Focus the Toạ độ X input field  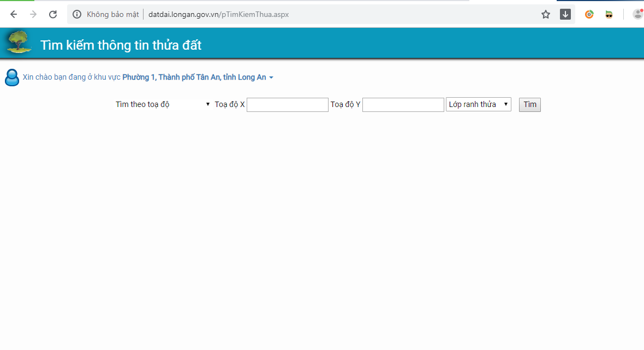[288, 105]
